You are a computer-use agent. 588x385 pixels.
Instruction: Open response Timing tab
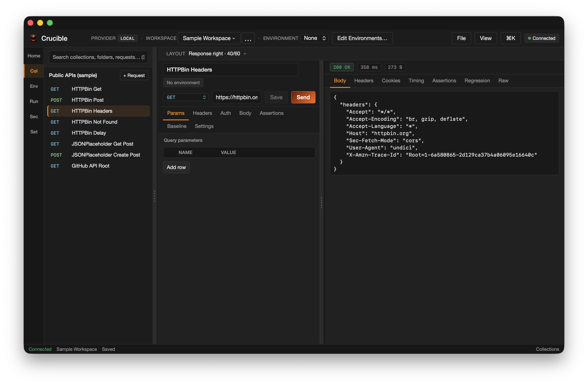click(416, 81)
